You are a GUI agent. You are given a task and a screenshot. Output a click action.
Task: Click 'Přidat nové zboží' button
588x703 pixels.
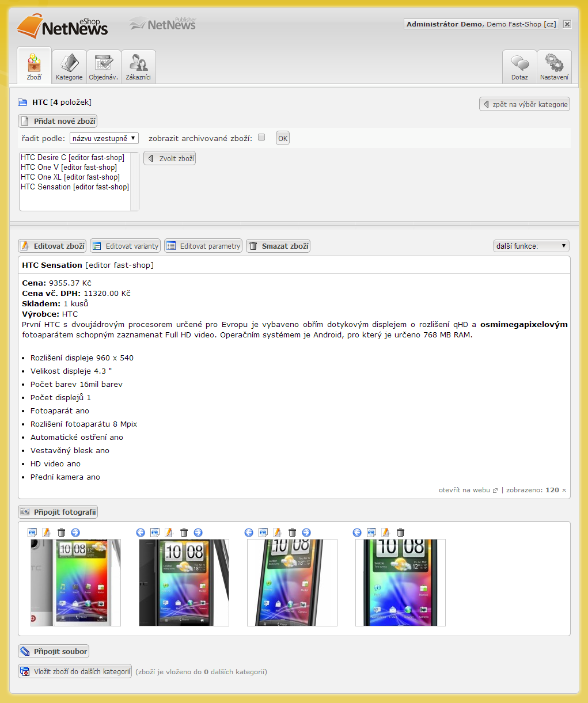(x=58, y=121)
